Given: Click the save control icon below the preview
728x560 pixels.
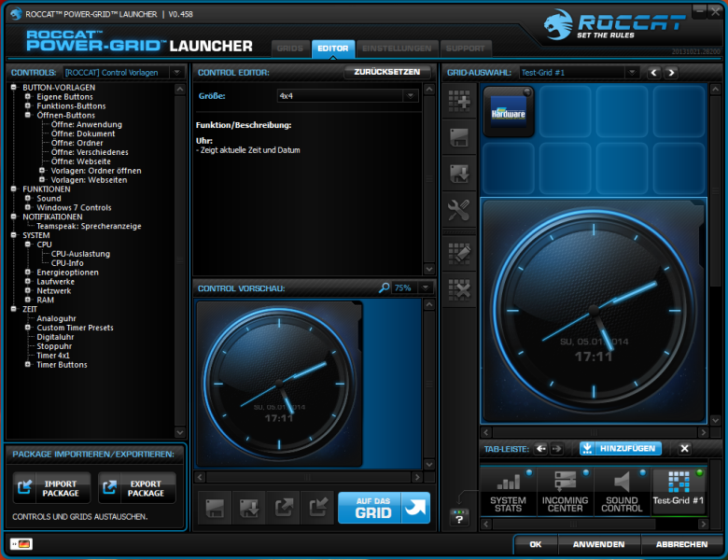Looking at the screenshot, I should pyautogui.click(x=215, y=508).
